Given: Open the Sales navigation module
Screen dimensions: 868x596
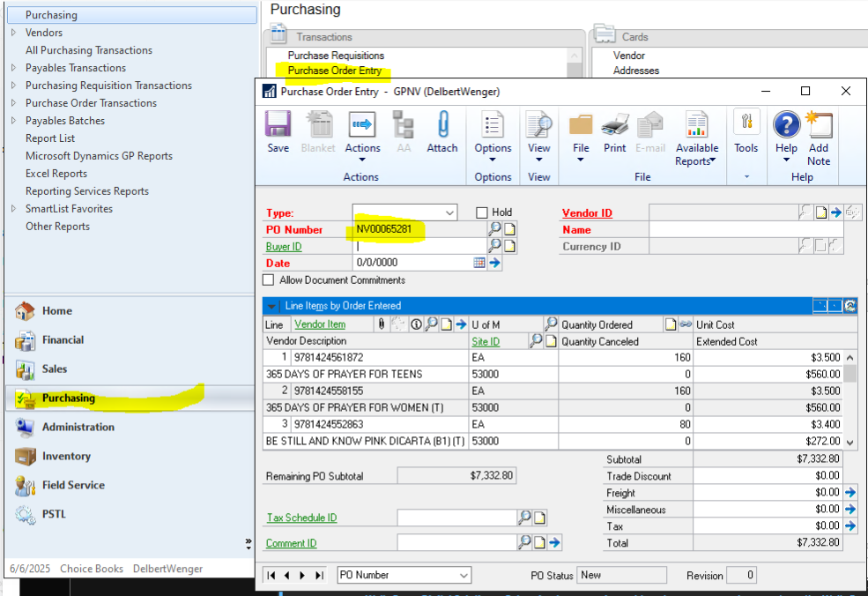Looking at the screenshot, I should (130, 369).
